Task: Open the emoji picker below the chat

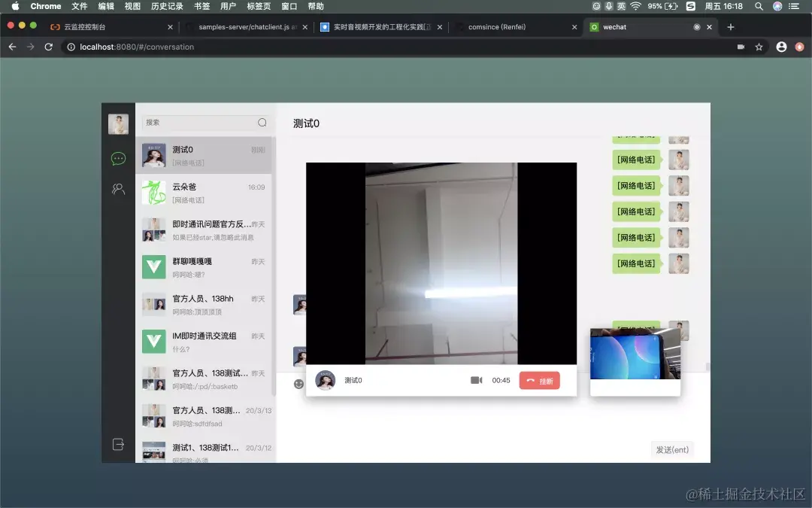Action: pyautogui.click(x=298, y=384)
